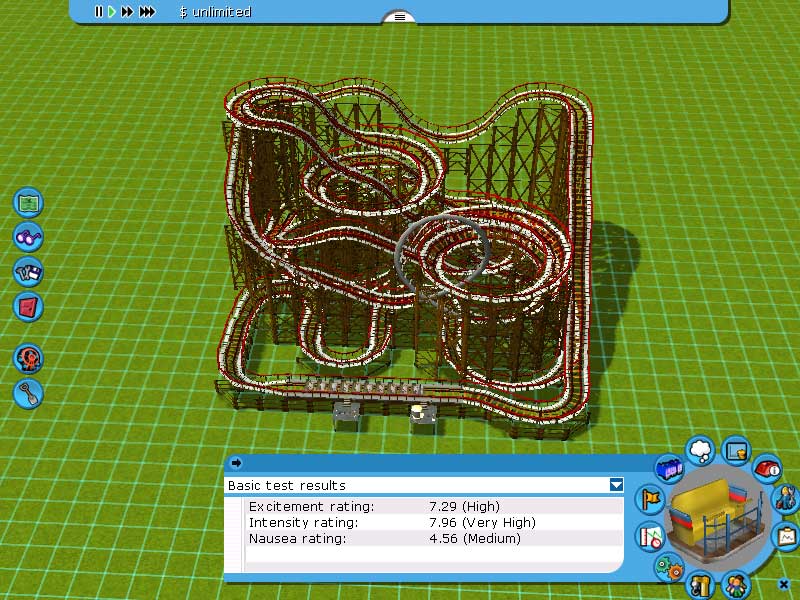Open the clipboard graph icon

pyautogui.click(x=788, y=536)
